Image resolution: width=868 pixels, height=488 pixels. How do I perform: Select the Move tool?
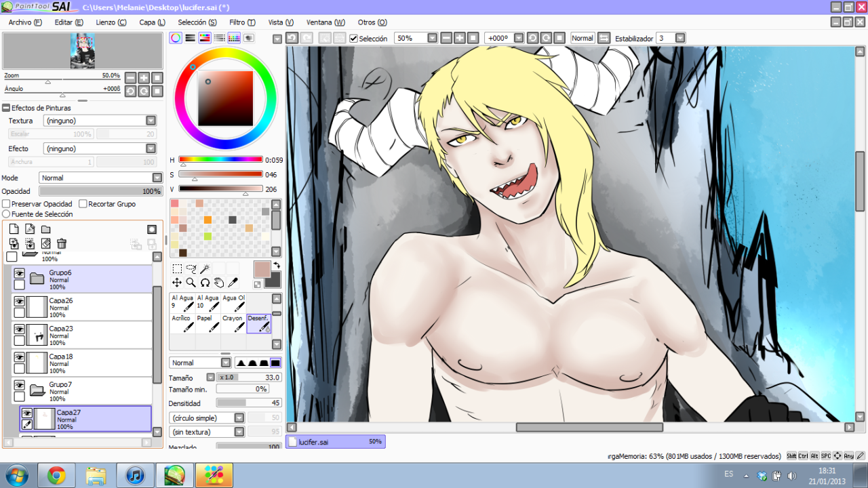click(177, 283)
